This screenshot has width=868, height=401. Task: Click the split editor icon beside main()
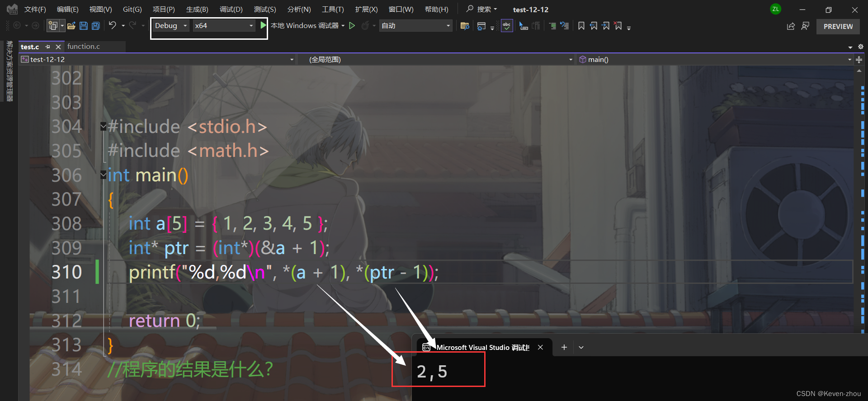pyautogui.click(x=859, y=59)
